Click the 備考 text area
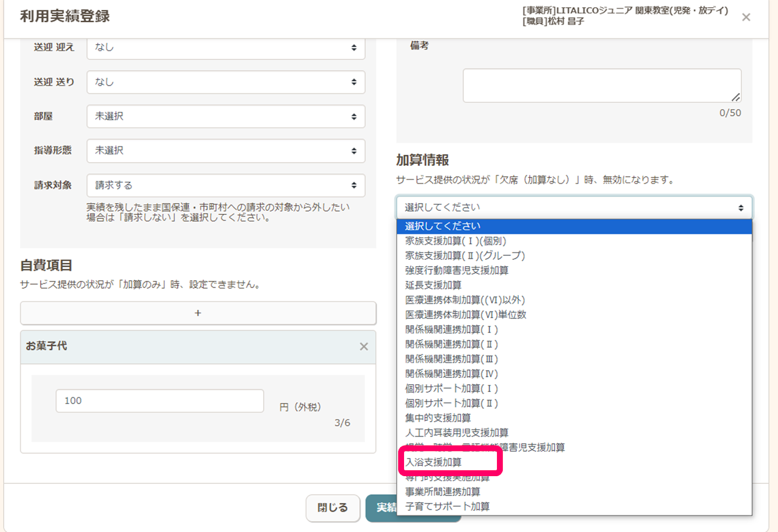The width and height of the screenshot is (778, 532). click(601, 86)
